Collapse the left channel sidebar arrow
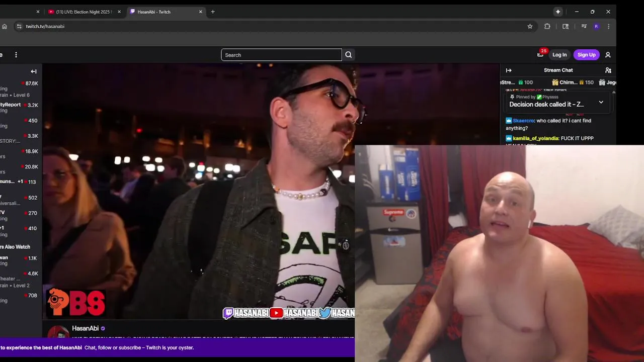Viewport: 644px width, 362px height. 34,71
